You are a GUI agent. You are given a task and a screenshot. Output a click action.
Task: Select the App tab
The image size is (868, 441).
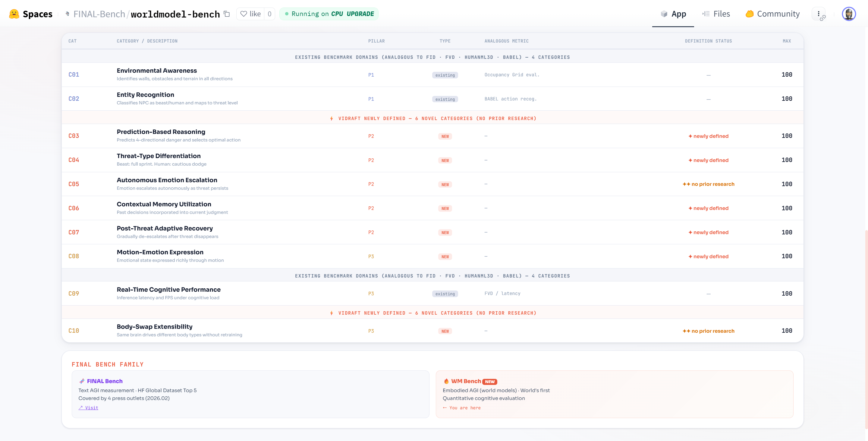673,14
